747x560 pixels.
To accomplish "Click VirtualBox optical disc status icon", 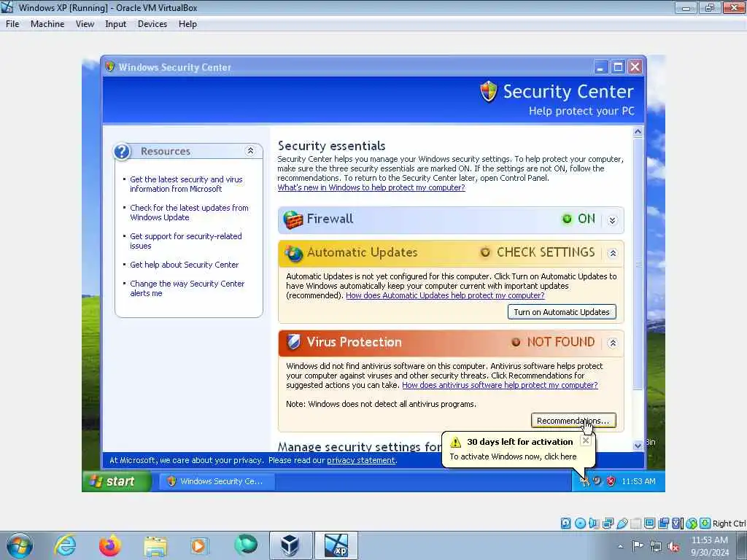I will [x=580, y=524].
